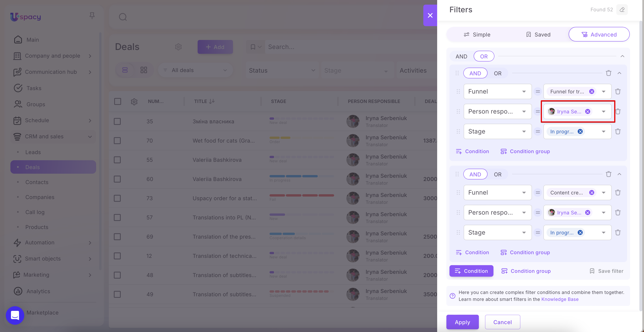Delete the second condition group via trash icon

click(608, 174)
